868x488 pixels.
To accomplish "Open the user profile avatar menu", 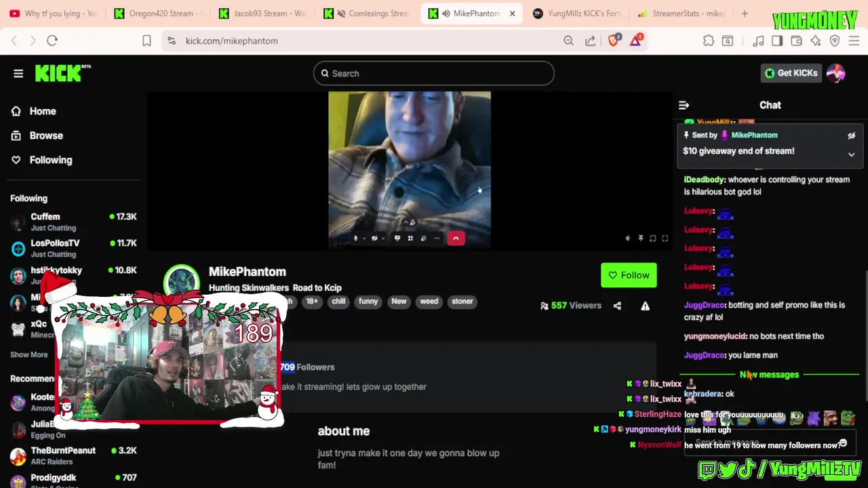I will tap(835, 73).
